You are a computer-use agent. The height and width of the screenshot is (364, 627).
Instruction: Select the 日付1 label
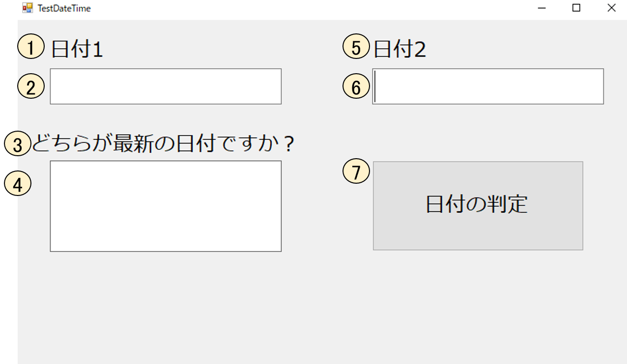click(x=77, y=50)
